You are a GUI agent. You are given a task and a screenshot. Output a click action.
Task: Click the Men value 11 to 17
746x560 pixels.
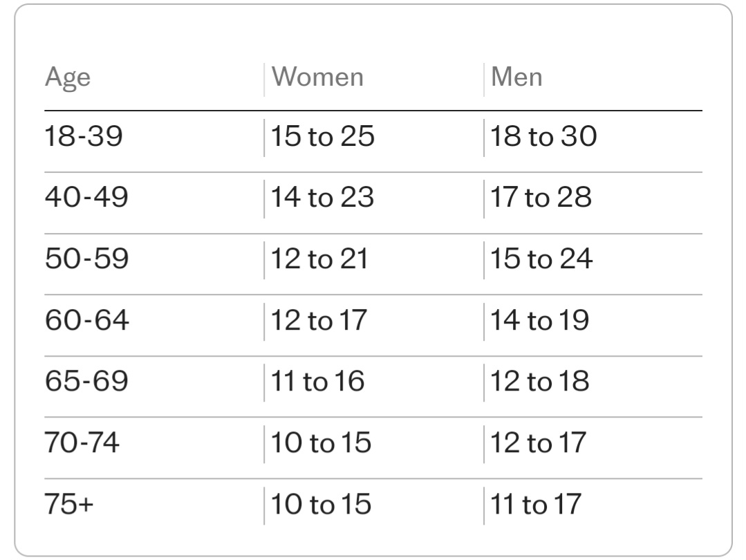535,504
